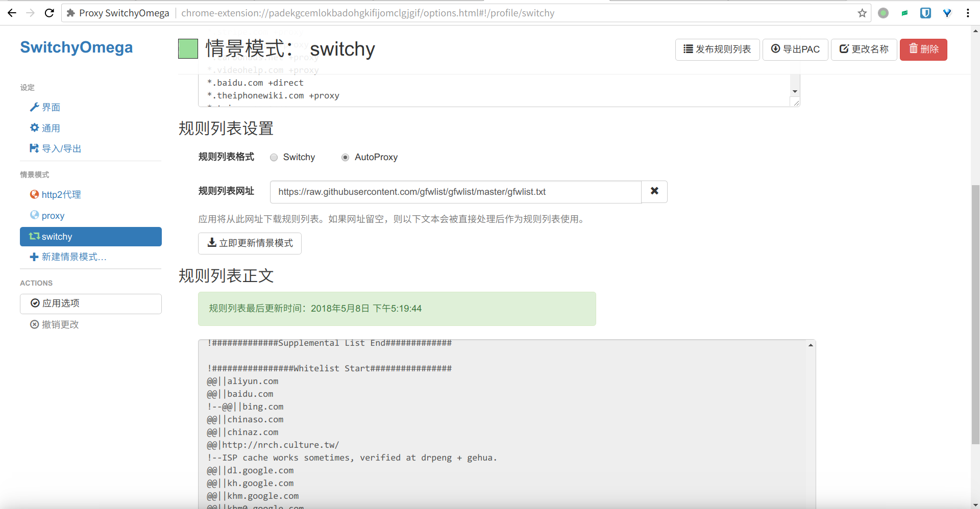
Task: Click the Supplemental List End line
Action: click(x=329, y=343)
